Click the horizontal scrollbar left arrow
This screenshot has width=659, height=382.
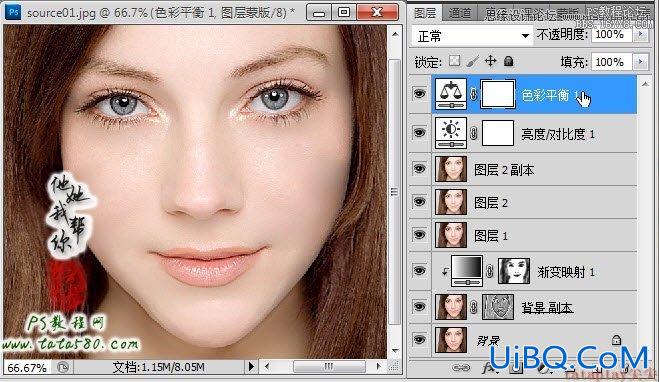[266, 366]
